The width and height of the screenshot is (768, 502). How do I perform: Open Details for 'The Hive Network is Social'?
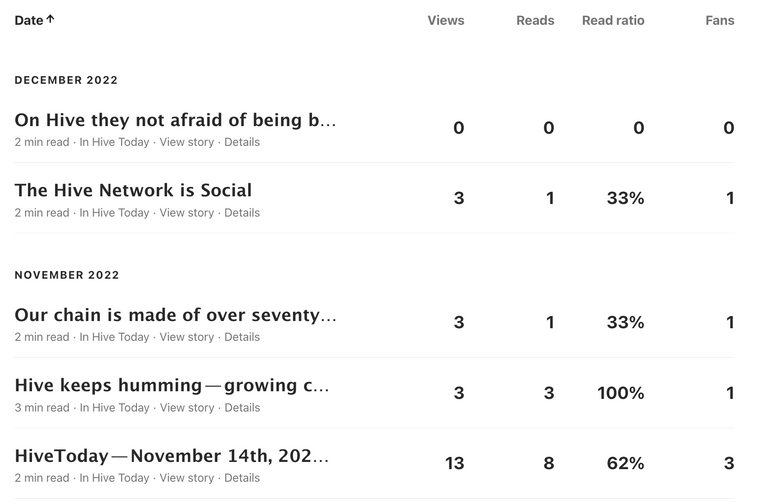point(242,213)
